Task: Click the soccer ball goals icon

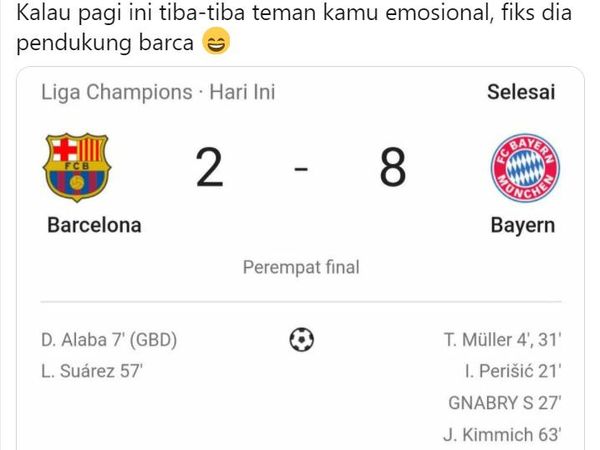Action: pyautogui.click(x=301, y=340)
